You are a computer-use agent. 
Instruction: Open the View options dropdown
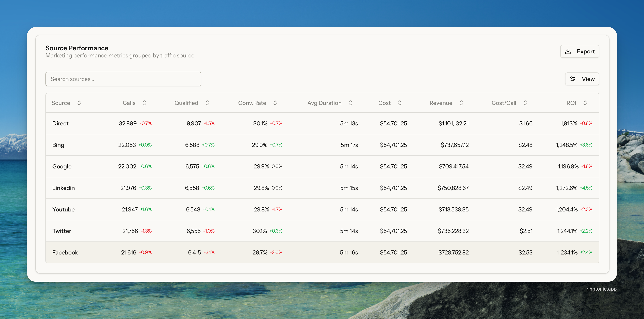pyautogui.click(x=582, y=79)
